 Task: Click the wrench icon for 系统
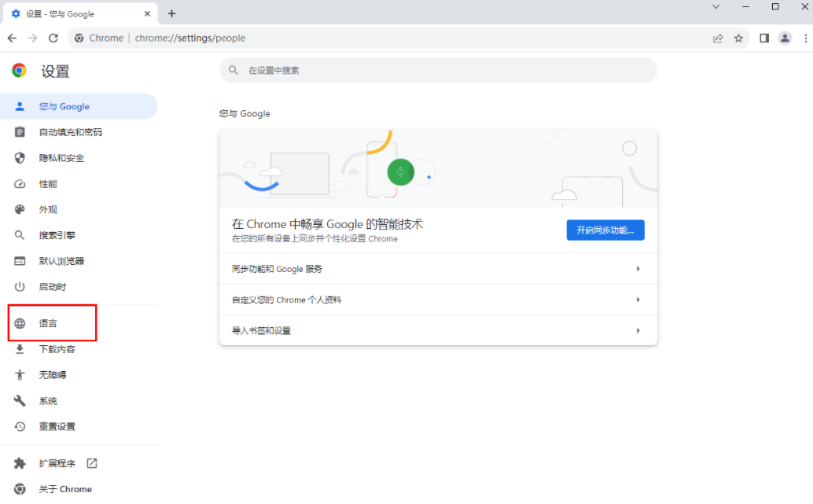[x=20, y=401]
